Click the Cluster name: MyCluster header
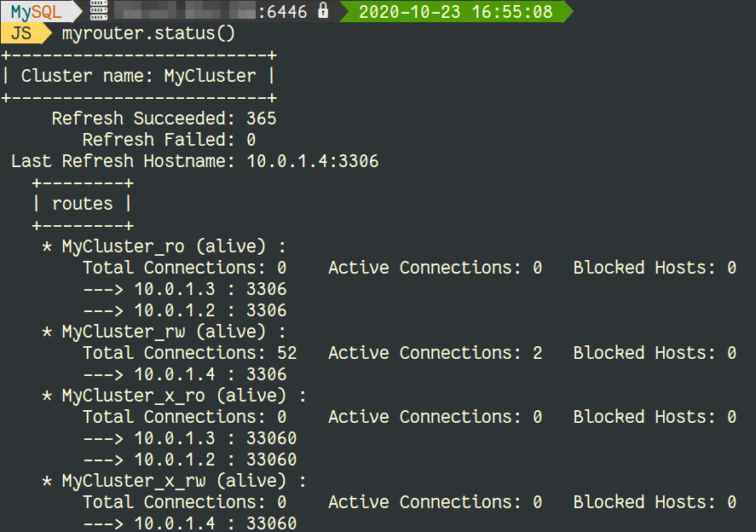756x532 pixels. 138,76
